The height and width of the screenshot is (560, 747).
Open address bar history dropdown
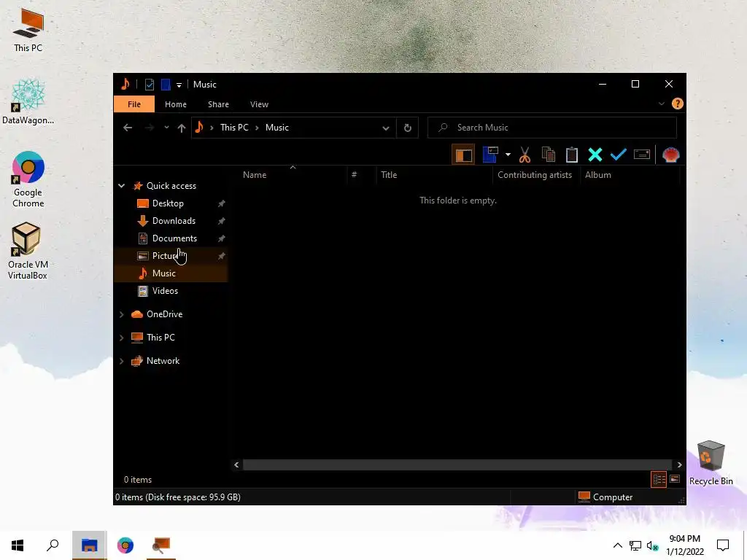point(386,128)
